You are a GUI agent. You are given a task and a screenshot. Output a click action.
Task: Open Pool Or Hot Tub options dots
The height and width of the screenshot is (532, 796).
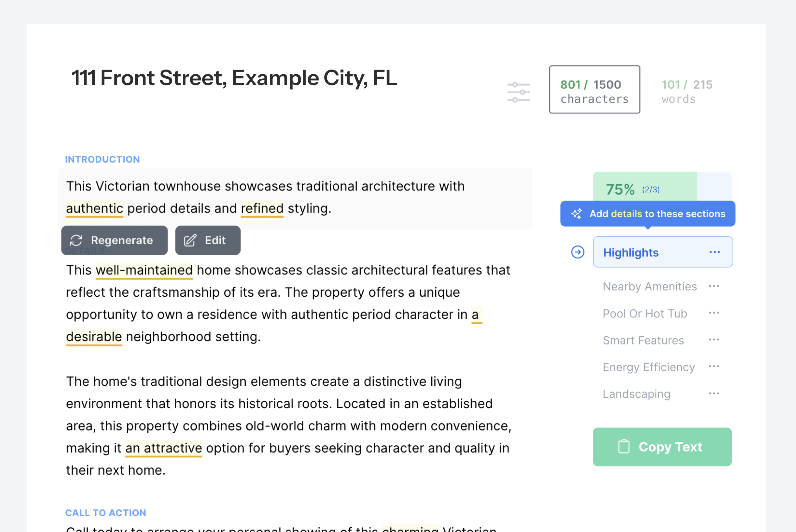click(x=714, y=313)
